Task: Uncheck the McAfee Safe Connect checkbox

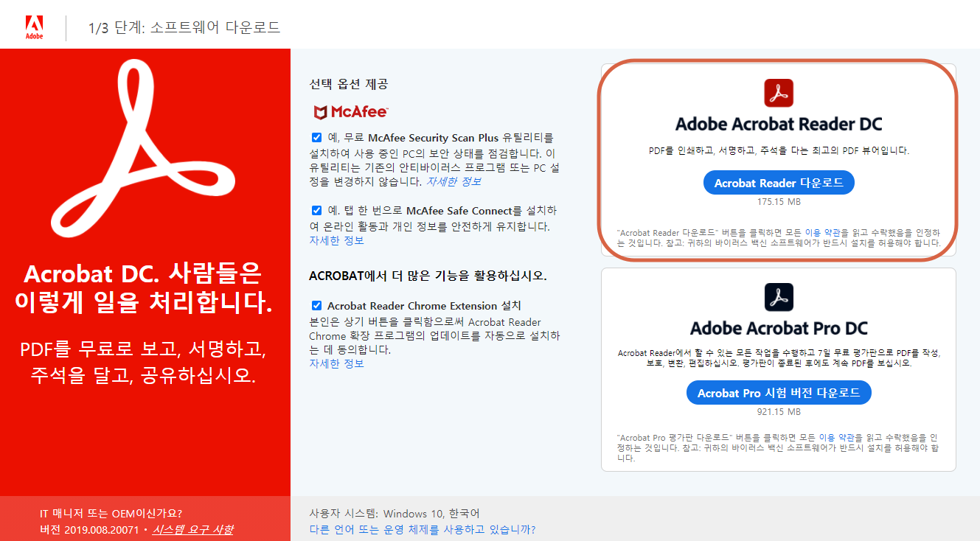Action: coord(316,210)
